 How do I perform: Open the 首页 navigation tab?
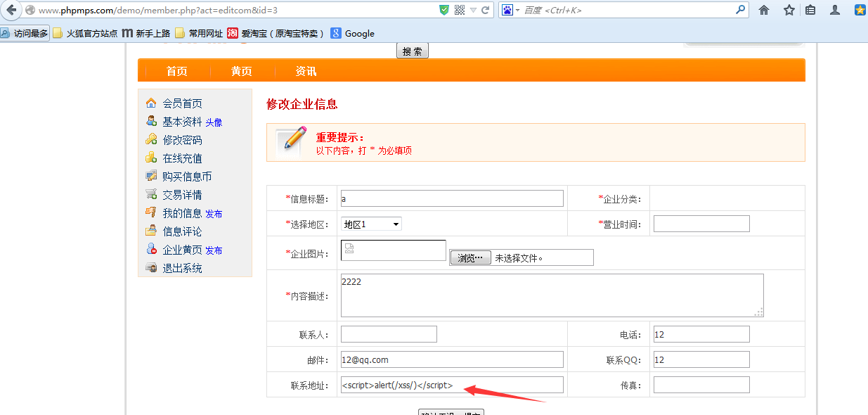pyautogui.click(x=177, y=71)
